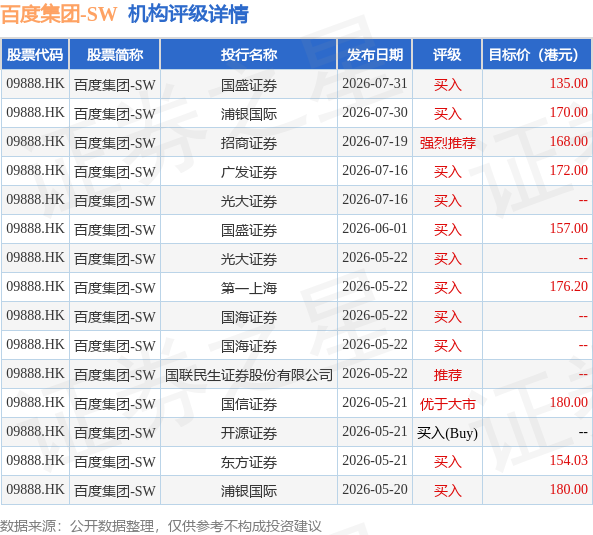The image size is (593, 535).
Task: Click the 投行名称 column header
Action: (249, 54)
